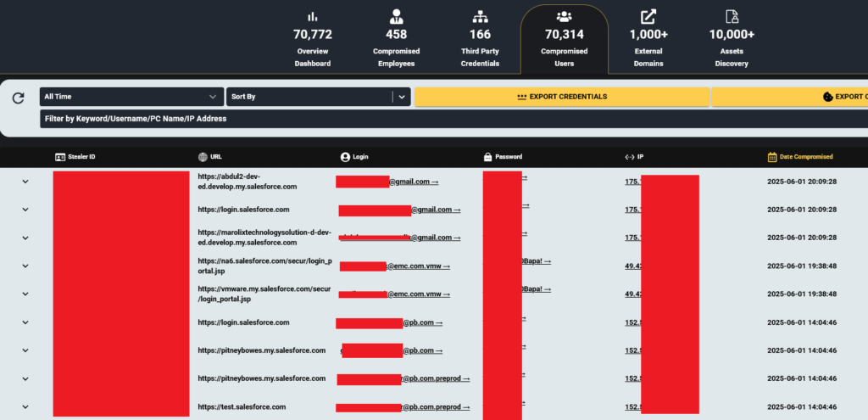
Task: Sort by the Date Compromised column header
Action: point(800,157)
